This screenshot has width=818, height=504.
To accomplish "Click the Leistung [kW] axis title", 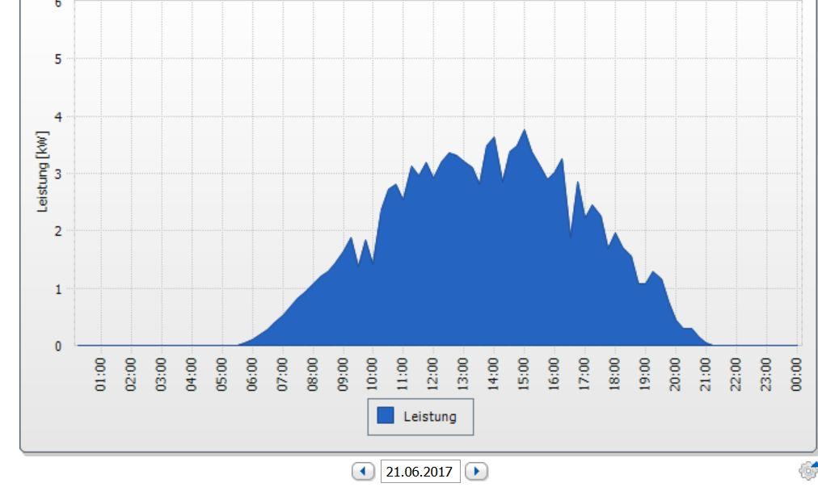I will coord(43,171).
